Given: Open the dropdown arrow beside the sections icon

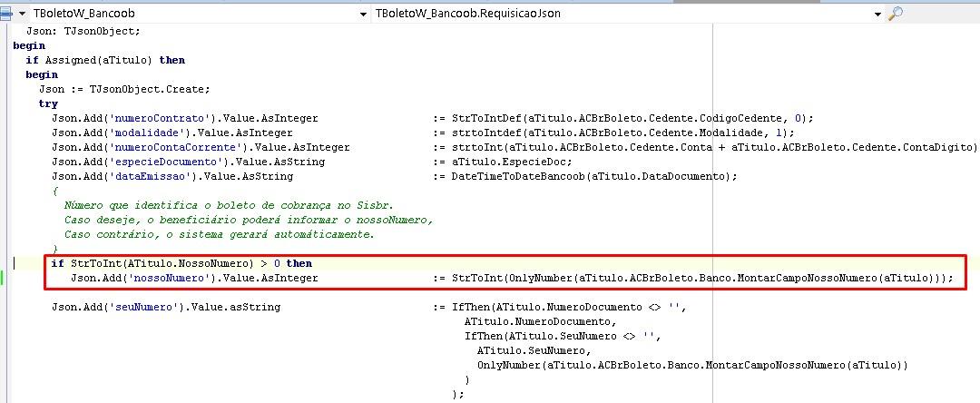Looking at the screenshot, I should 23,14.
